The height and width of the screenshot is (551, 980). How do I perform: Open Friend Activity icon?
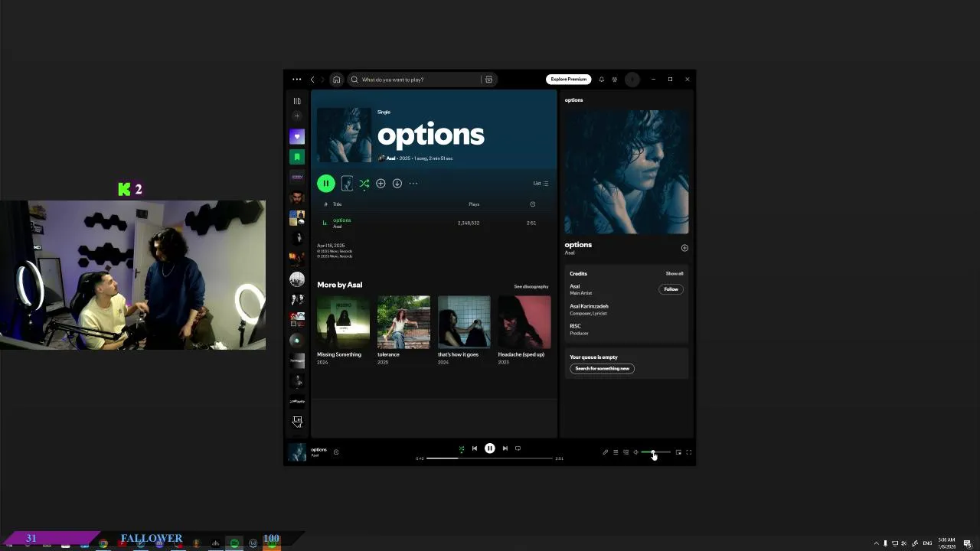[615, 80]
